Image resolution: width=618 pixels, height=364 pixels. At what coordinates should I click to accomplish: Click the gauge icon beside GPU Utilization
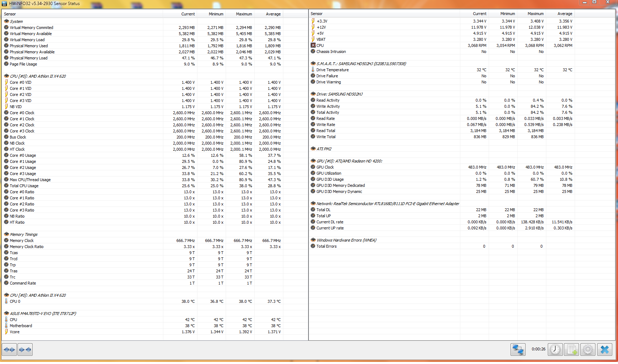pos(313,173)
